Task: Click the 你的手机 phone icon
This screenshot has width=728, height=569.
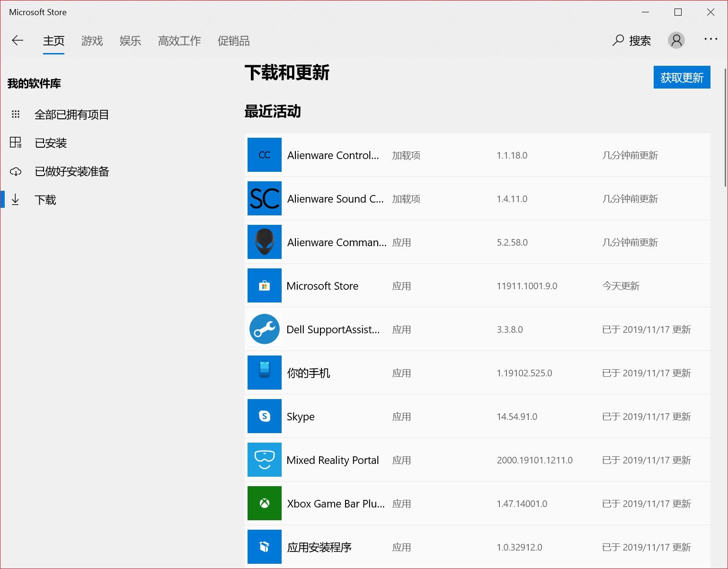Action: pyautogui.click(x=265, y=373)
